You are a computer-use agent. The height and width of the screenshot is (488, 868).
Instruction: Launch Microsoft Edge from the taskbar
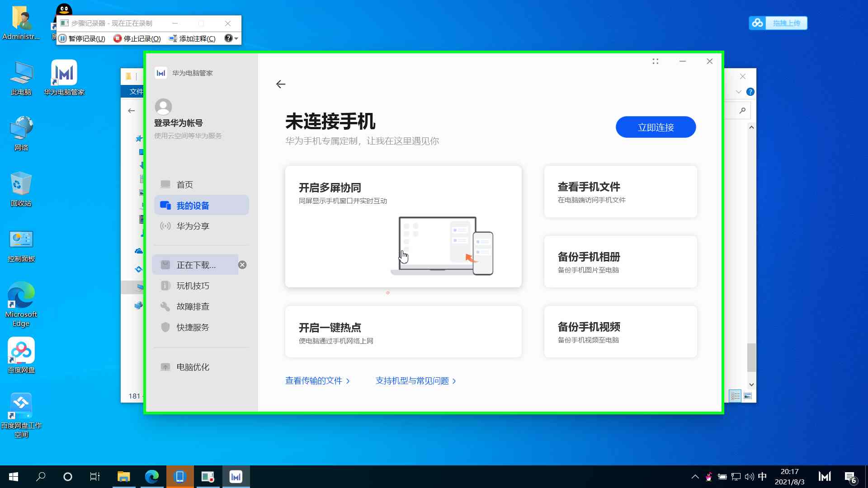152,476
